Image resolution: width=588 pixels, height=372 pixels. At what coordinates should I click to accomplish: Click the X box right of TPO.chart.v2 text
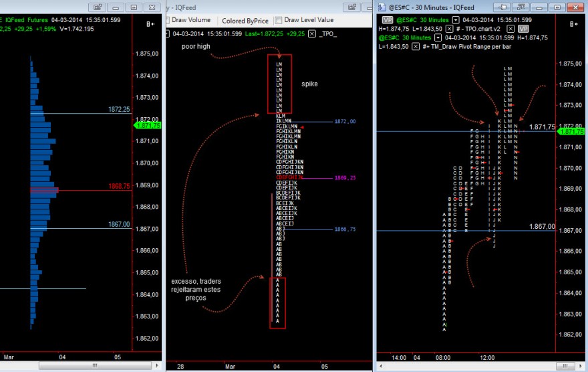[510, 29]
